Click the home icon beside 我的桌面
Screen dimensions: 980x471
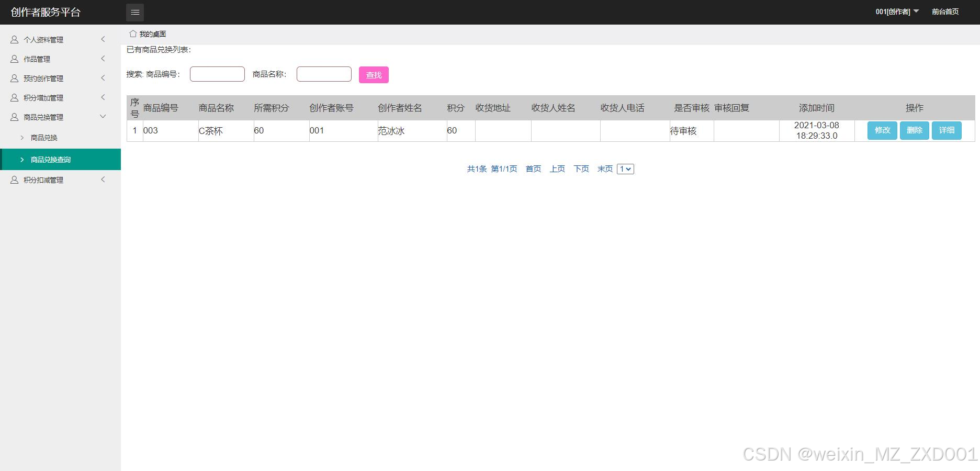[133, 33]
